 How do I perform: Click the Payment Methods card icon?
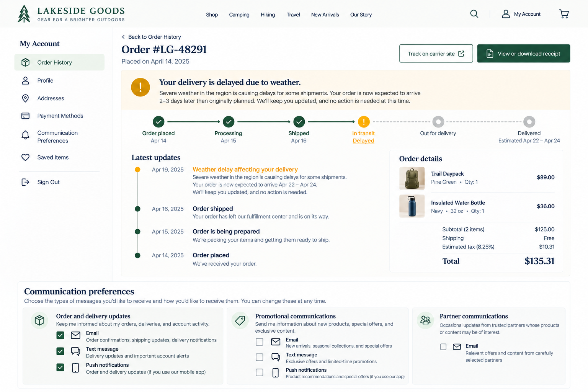(x=26, y=116)
